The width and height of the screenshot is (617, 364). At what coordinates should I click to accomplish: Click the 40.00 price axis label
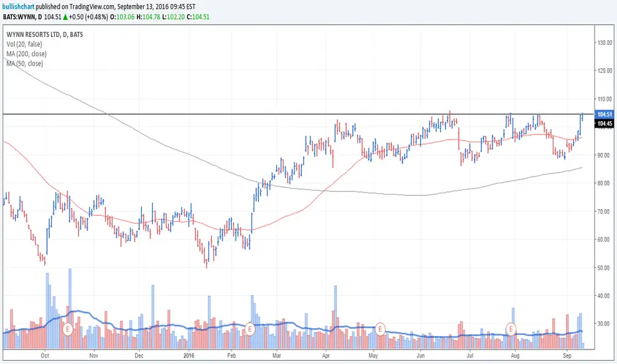point(605,296)
